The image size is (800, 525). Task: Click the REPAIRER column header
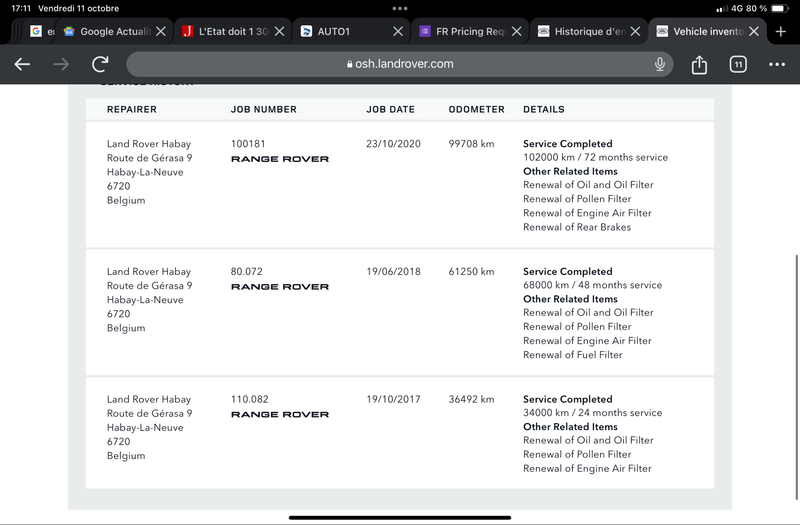coord(132,109)
